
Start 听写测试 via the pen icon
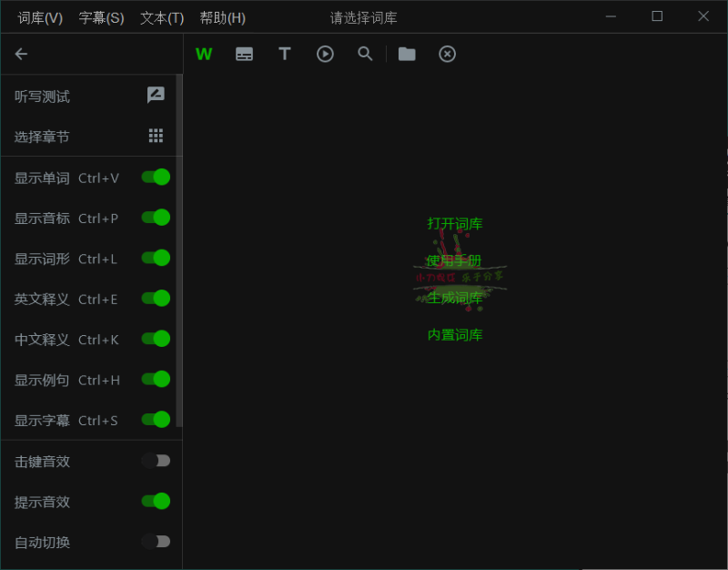(x=155, y=95)
